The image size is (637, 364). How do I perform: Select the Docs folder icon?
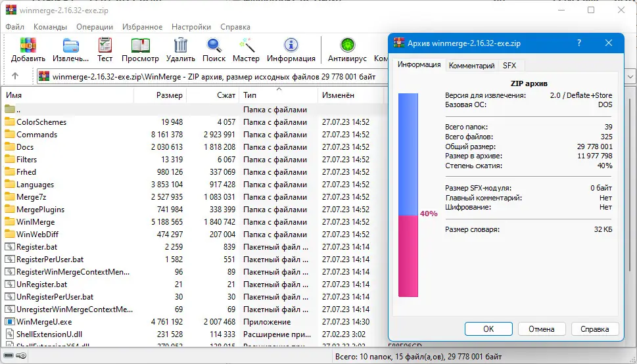tap(9, 147)
